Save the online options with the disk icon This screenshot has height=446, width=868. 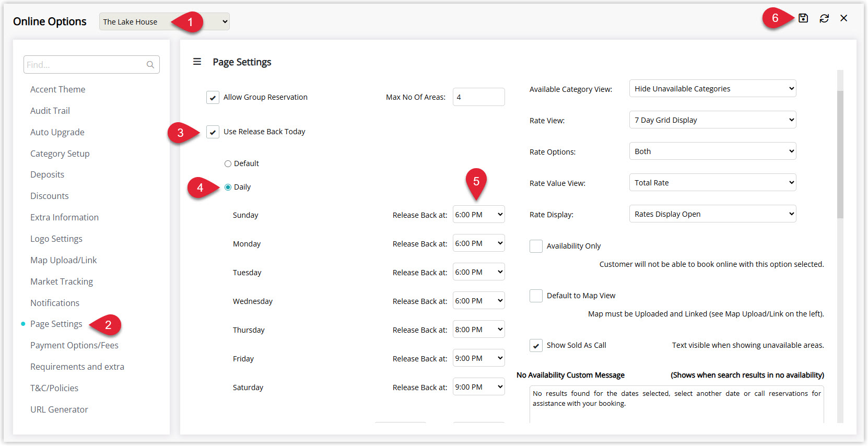coord(803,18)
